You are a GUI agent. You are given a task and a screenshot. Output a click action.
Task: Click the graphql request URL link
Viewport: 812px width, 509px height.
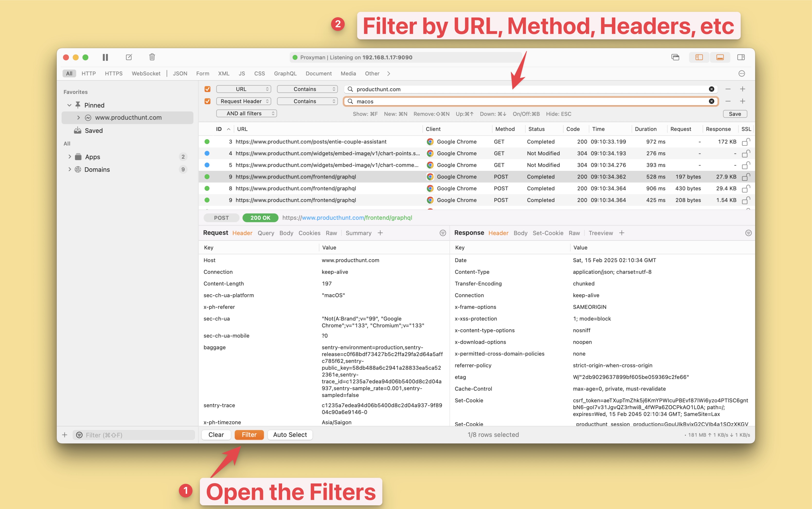point(347,218)
